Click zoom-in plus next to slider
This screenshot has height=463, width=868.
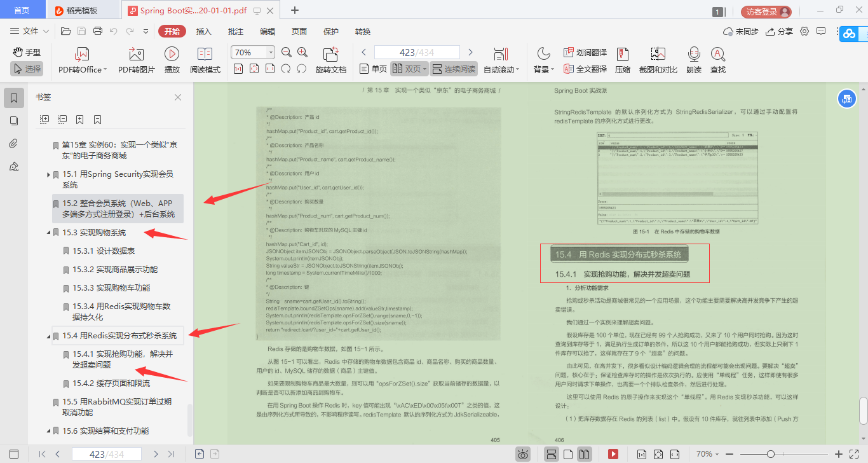pyautogui.click(x=839, y=454)
